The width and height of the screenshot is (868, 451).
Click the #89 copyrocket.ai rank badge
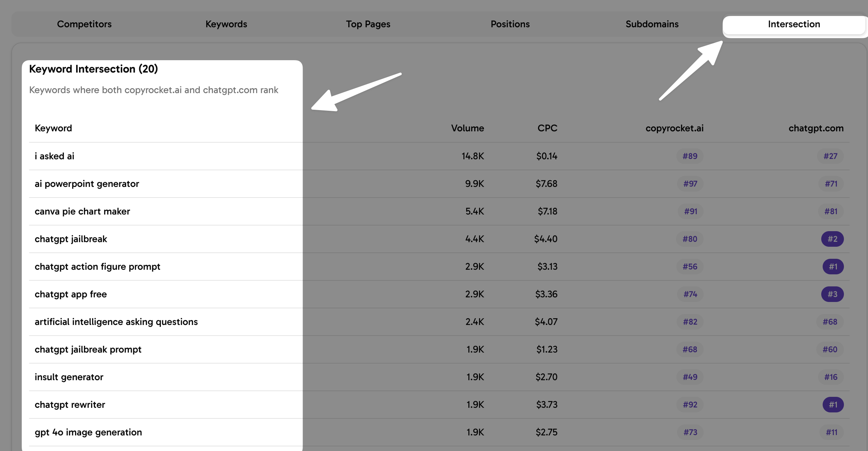pos(690,156)
